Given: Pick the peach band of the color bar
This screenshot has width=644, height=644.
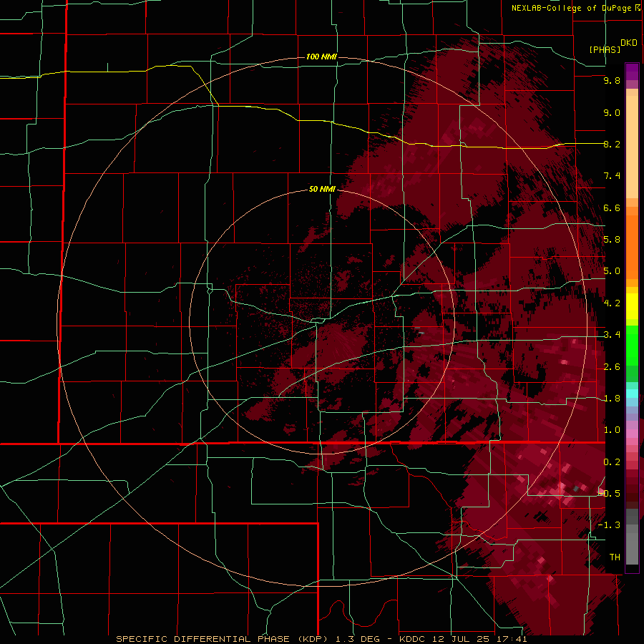Looking at the screenshot, I should 632,147.
